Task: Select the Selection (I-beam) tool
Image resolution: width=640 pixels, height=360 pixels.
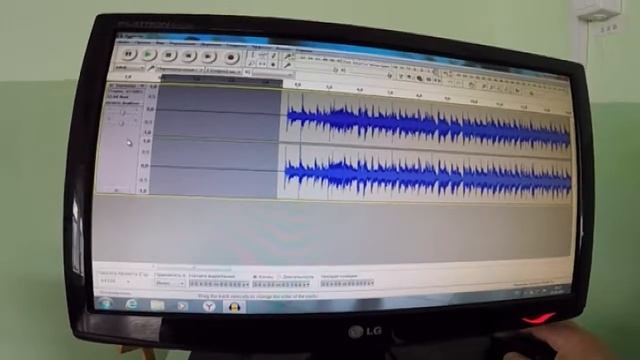Action: tap(253, 54)
